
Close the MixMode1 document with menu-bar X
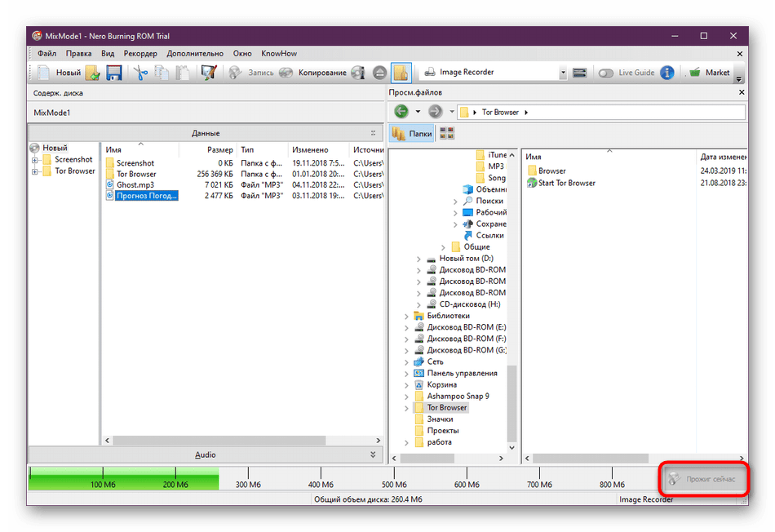tap(739, 54)
